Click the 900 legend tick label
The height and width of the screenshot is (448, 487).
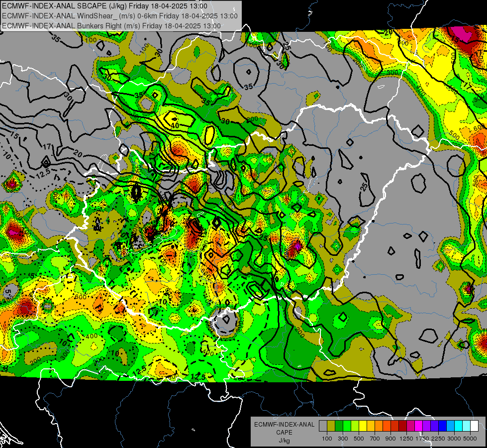click(x=390, y=439)
